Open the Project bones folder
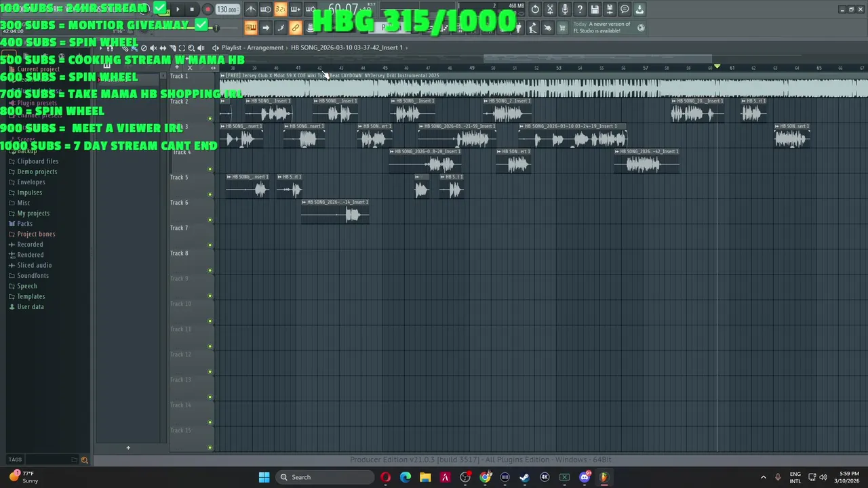868x488 pixels. pyautogui.click(x=36, y=234)
